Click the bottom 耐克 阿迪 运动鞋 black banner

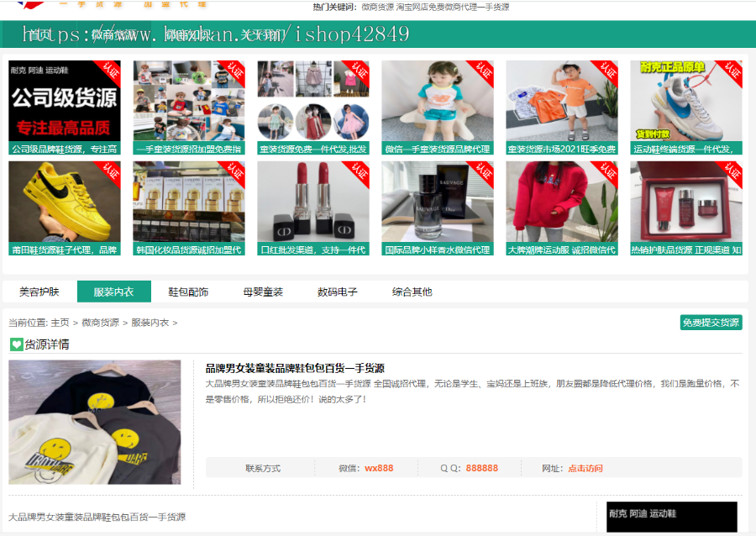(672, 517)
